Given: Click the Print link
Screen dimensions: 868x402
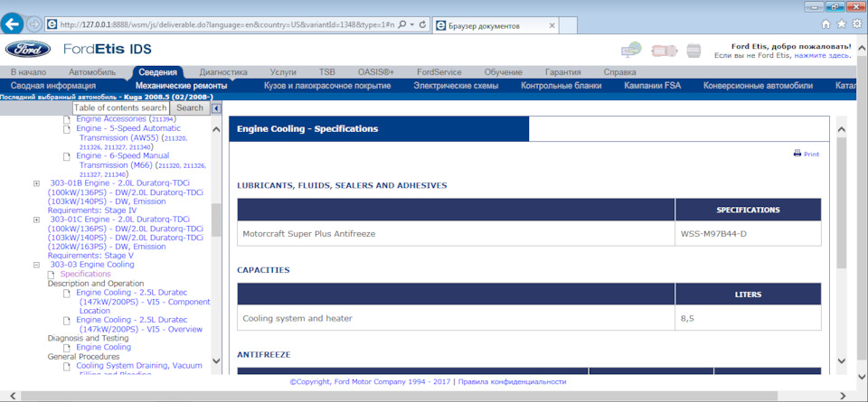Looking at the screenshot, I should tap(812, 154).
